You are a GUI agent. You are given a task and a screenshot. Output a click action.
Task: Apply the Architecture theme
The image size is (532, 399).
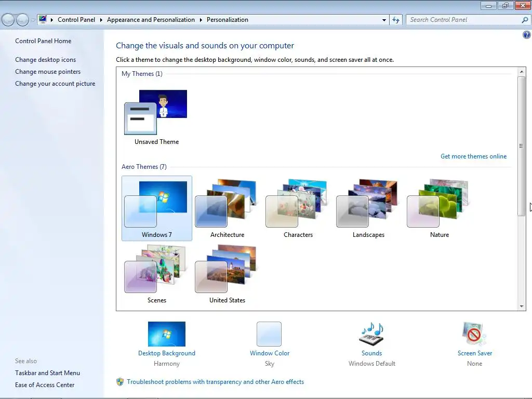[226, 203]
